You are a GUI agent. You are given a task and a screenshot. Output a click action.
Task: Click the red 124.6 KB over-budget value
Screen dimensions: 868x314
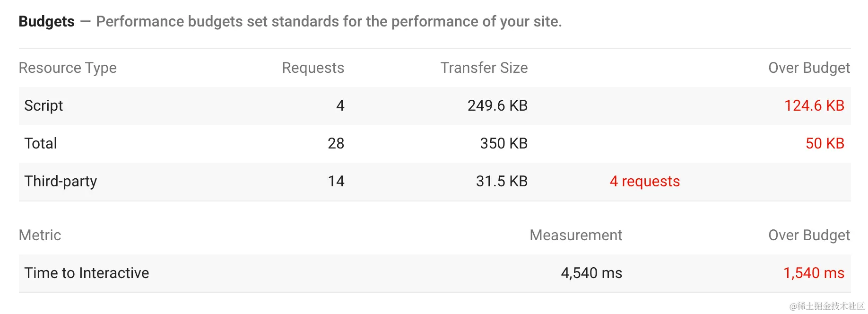[814, 106]
